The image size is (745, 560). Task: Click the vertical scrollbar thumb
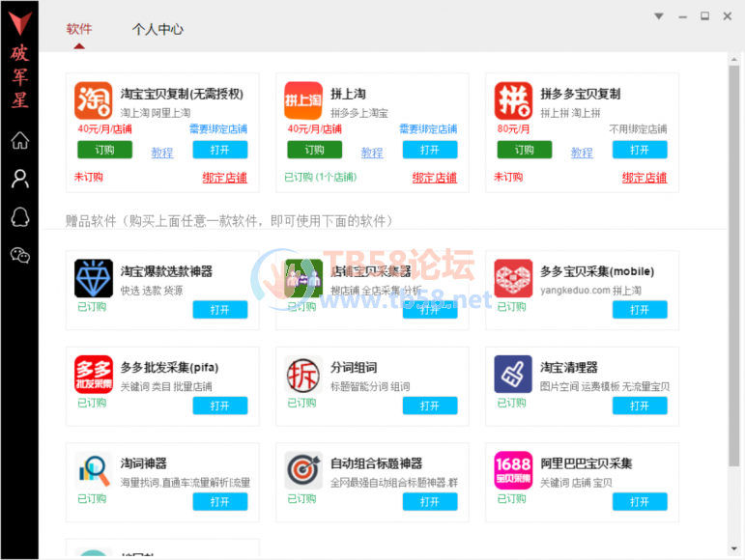coord(734,266)
